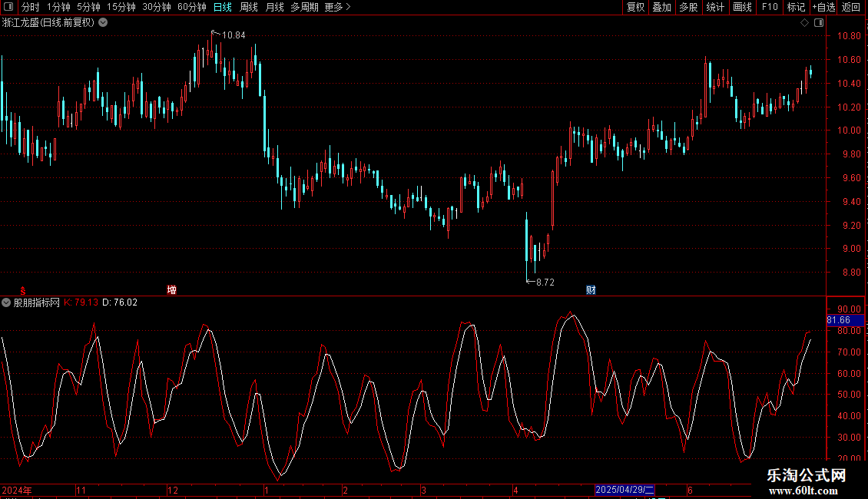
Task: Click month 12 on the time axis
Action: point(173,490)
